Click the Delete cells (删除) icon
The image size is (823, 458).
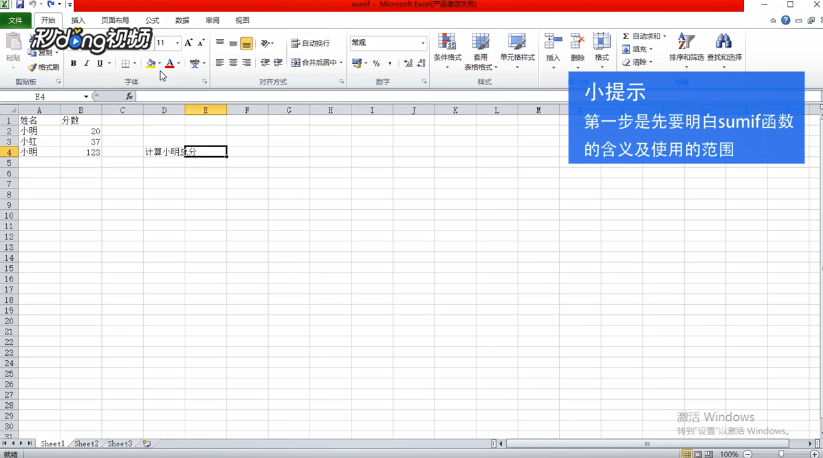pos(577,41)
